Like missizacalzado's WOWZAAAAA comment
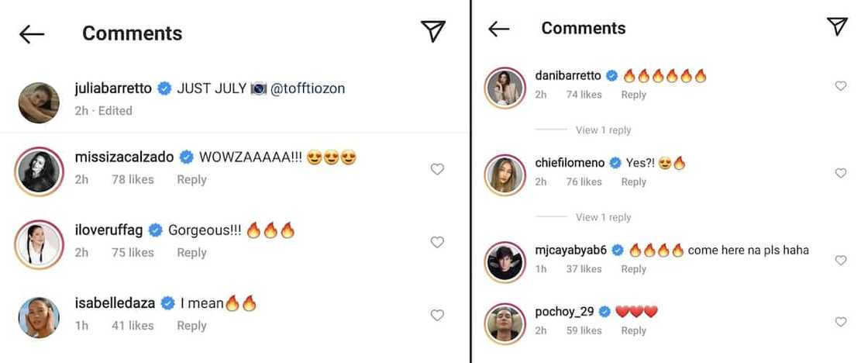Viewport: 868px width, 363px height. point(437,169)
